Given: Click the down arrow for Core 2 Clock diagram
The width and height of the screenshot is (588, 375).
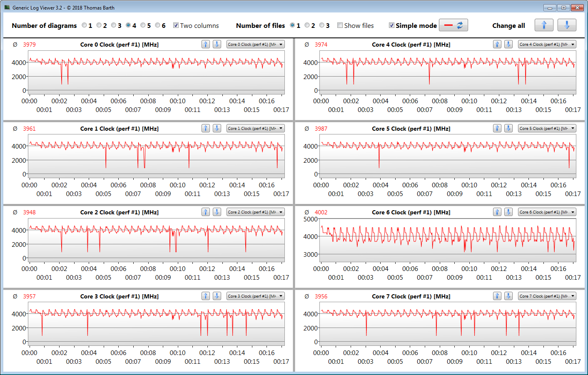Looking at the screenshot, I should point(217,212).
